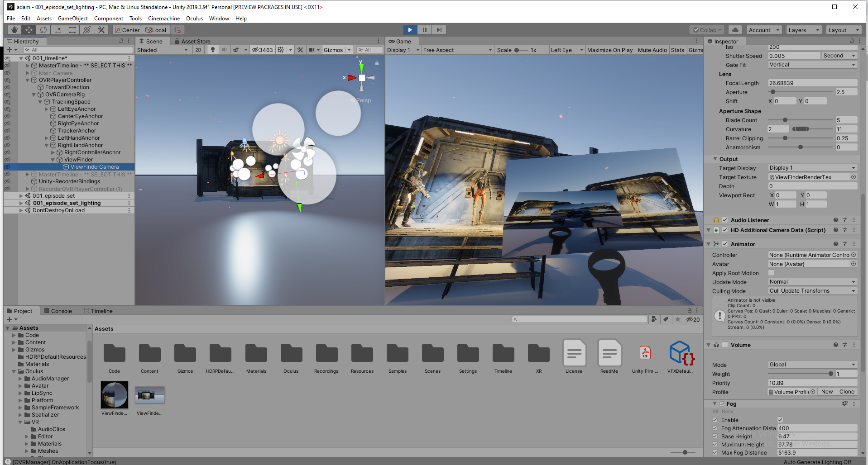Viewport: 868px width, 465px height.
Task: Enable Apply Root Motion on Animator
Action: [771, 273]
